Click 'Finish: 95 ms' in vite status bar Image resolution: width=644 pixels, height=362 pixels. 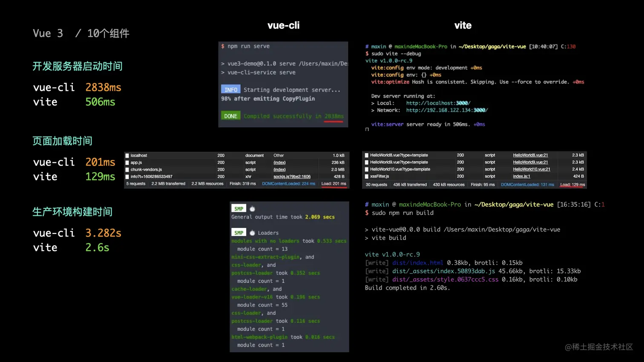pyautogui.click(x=483, y=185)
